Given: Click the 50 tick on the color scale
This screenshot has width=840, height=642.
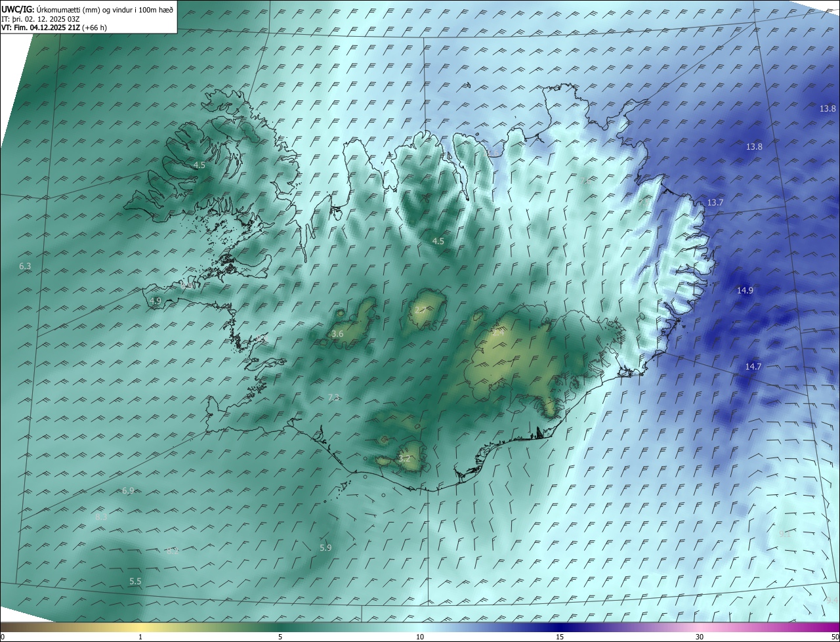Looking at the screenshot, I should click(x=835, y=637).
